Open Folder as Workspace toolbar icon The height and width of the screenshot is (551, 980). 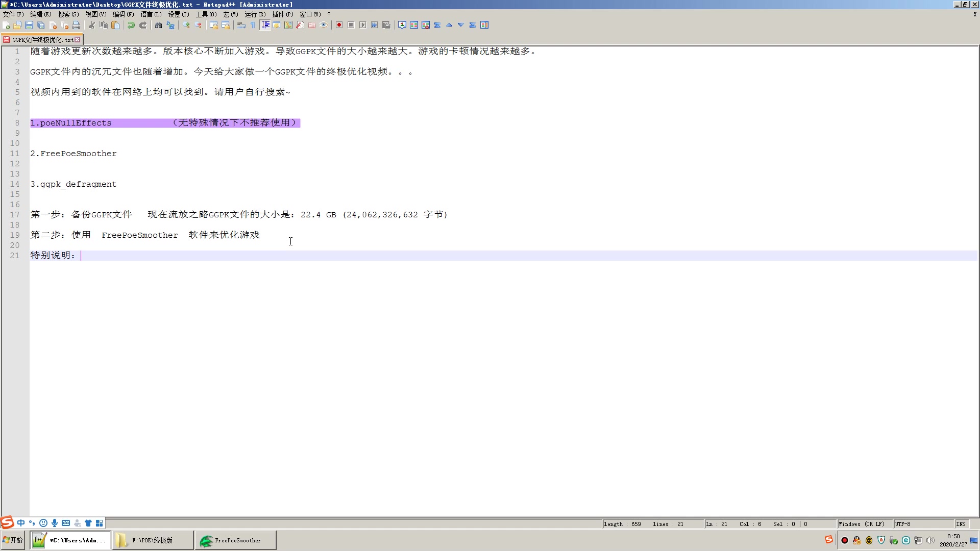pos(312,25)
